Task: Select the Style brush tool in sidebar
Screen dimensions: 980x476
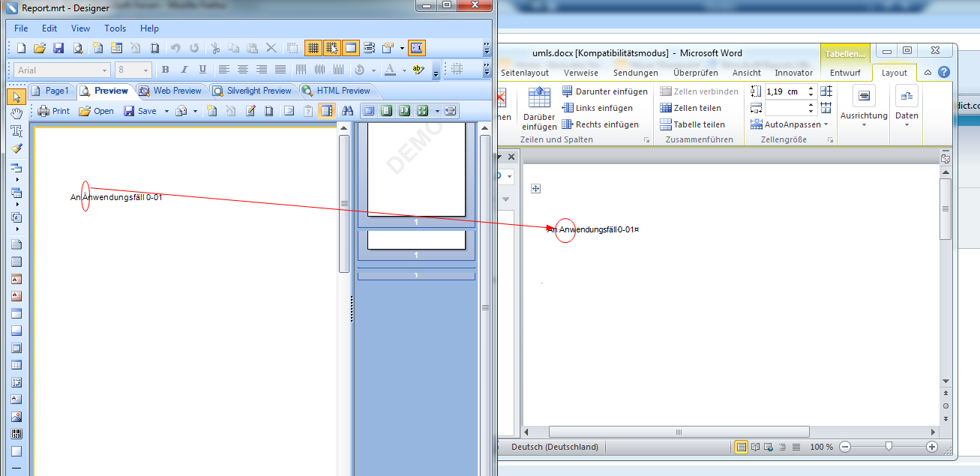Action: [x=16, y=148]
